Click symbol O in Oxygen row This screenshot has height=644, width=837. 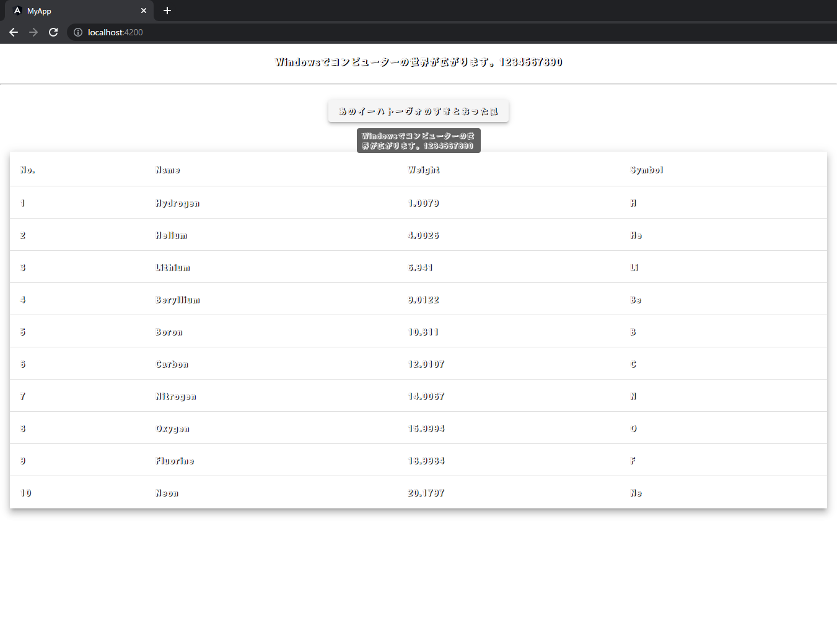(634, 429)
